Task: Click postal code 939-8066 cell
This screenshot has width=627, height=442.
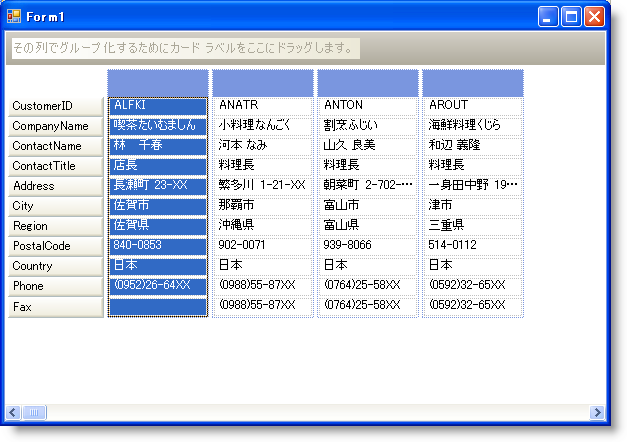Action: click(x=368, y=246)
